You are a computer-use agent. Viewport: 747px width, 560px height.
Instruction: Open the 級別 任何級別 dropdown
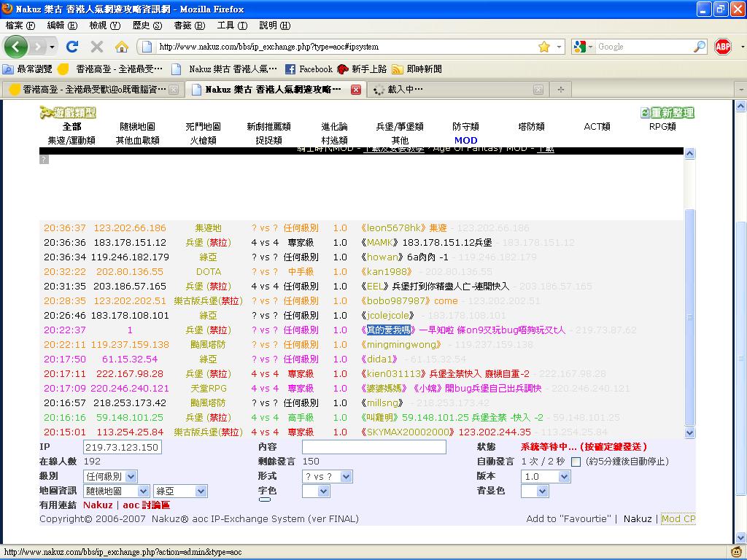(x=111, y=476)
